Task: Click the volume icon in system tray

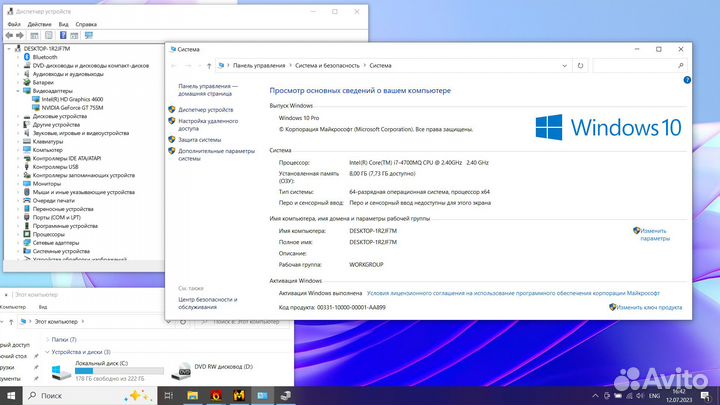Action: (x=640, y=396)
